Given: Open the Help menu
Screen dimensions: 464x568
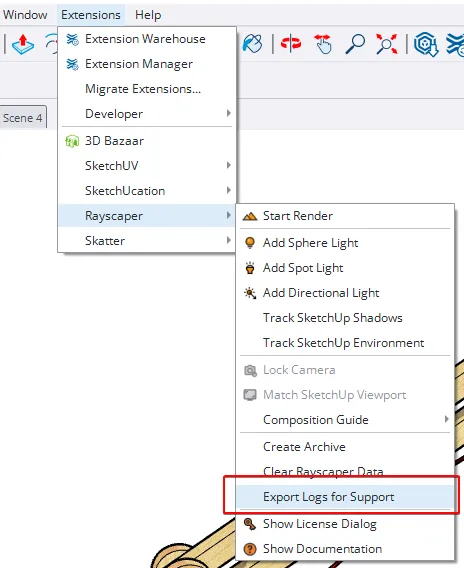Looking at the screenshot, I should pos(148,15).
